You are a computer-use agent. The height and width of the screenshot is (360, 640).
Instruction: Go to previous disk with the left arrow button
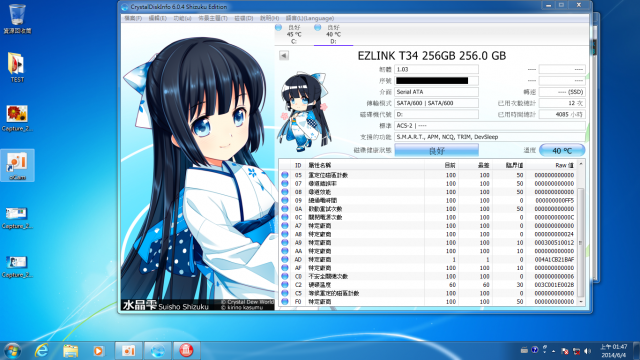click(284, 56)
